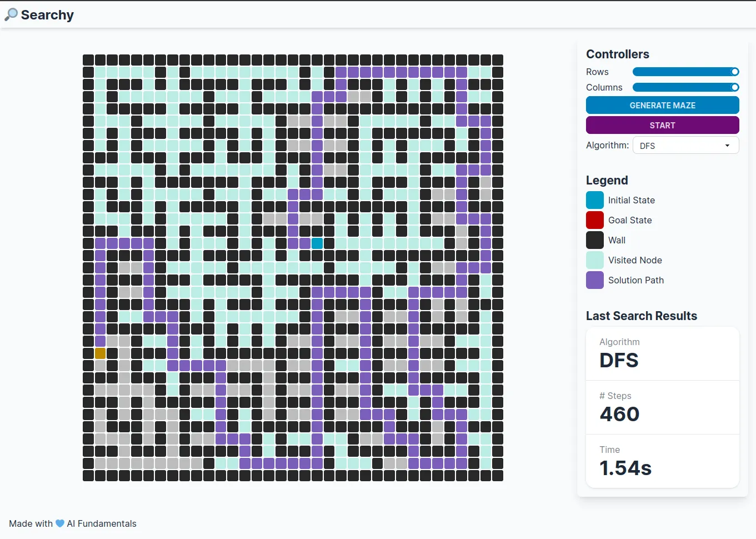The width and height of the screenshot is (756, 539).
Task: Click the Goal State red legend swatch
Action: point(594,220)
